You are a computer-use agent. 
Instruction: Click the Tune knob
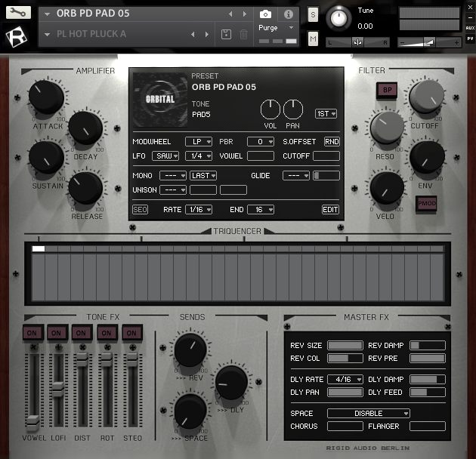338,18
